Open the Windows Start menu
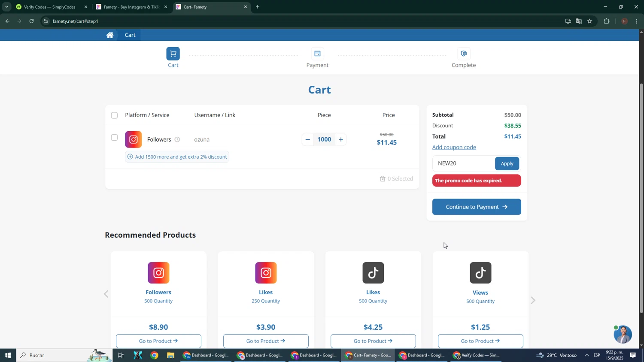Viewport: 644px width, 362px height. (8, 355)
